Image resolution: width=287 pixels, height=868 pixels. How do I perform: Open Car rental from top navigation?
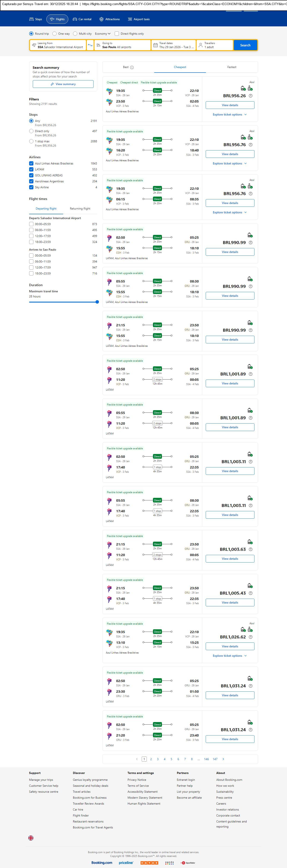coord(82,19)
